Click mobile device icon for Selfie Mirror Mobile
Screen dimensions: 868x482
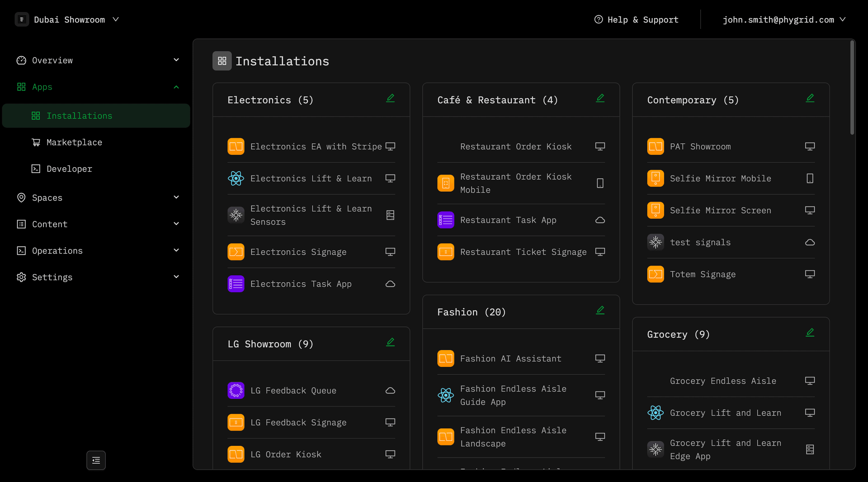pyautogui.click(x=810, y=178)
